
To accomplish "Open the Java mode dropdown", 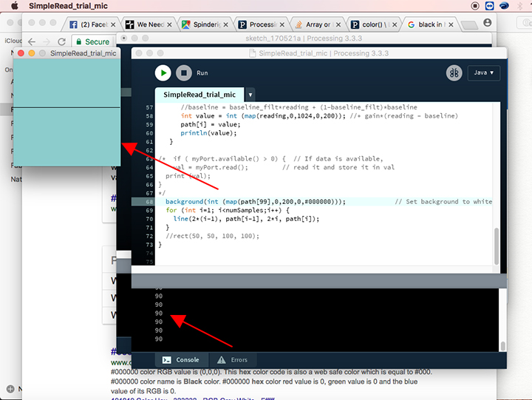I will click(483, 72).
